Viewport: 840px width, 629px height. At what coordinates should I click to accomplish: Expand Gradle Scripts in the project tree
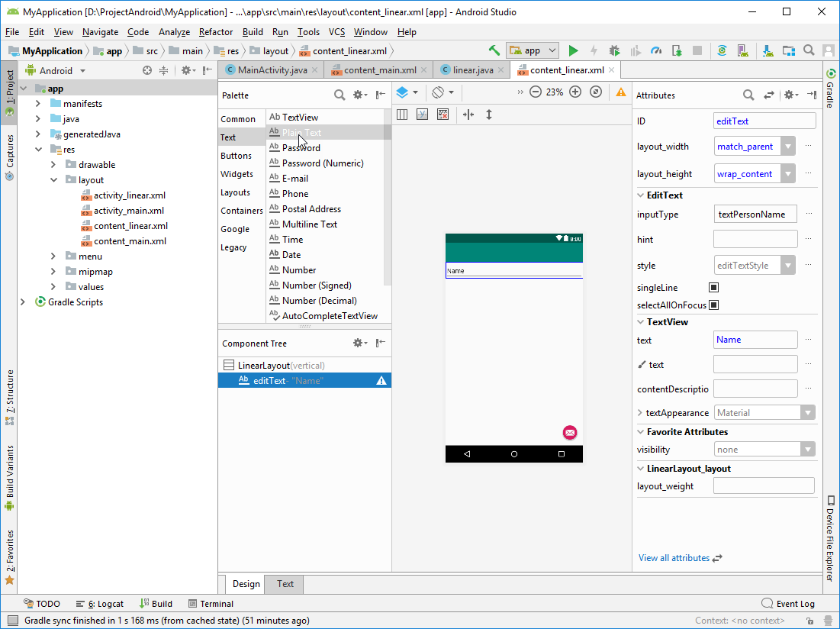(x=22, y=302)
